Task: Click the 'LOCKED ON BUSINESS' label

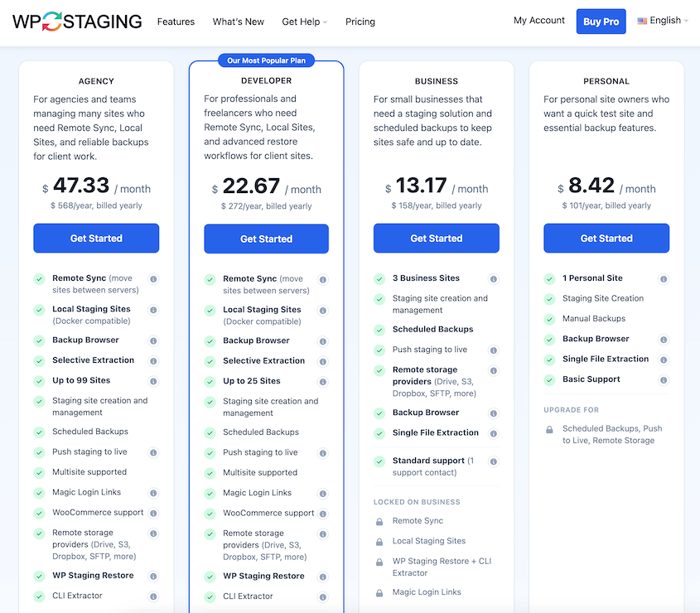Action: tap(417, 502)
